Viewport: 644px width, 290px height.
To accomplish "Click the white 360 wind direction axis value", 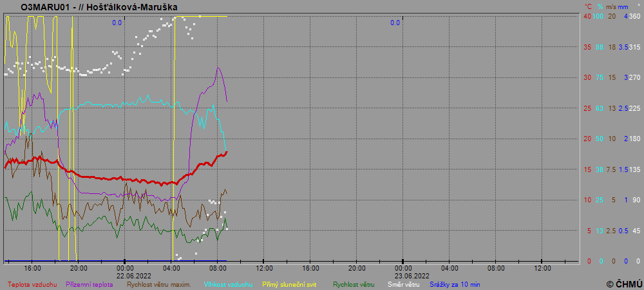I will (x=635, y=16).
